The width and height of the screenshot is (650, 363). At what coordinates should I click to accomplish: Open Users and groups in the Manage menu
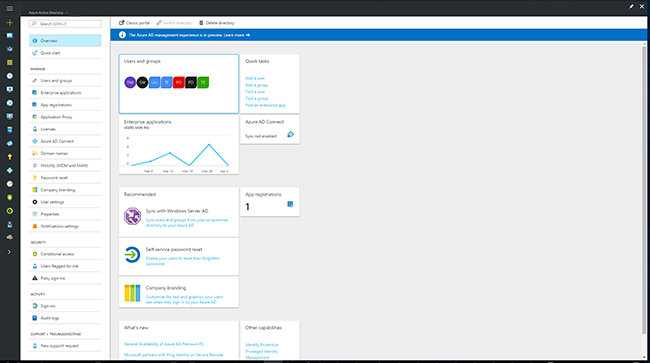pos(65,80)
